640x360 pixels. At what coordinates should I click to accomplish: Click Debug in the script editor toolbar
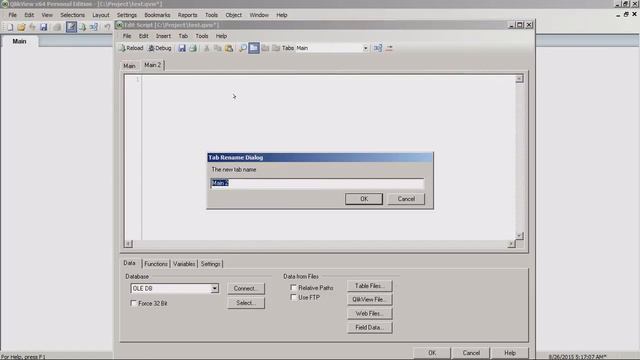pyautogui.click(x=160, y=48)
